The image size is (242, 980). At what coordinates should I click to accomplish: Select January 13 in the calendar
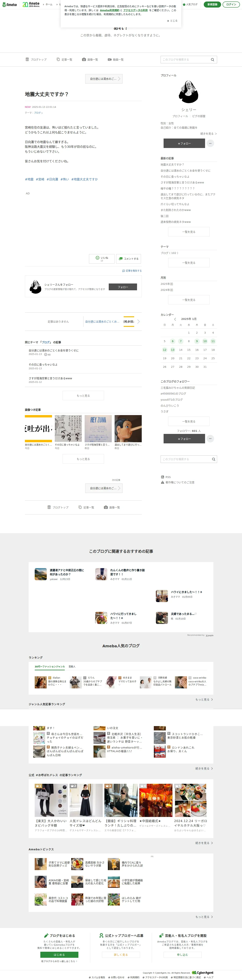click(173, 350)
